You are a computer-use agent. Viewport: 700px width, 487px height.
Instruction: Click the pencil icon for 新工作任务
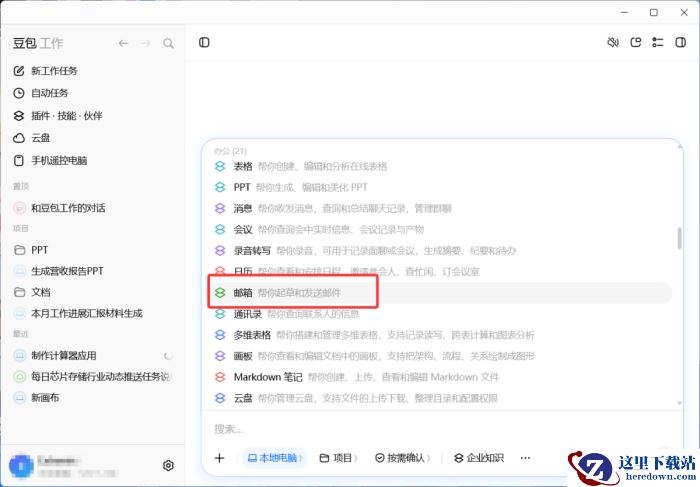tap(19, 71)
